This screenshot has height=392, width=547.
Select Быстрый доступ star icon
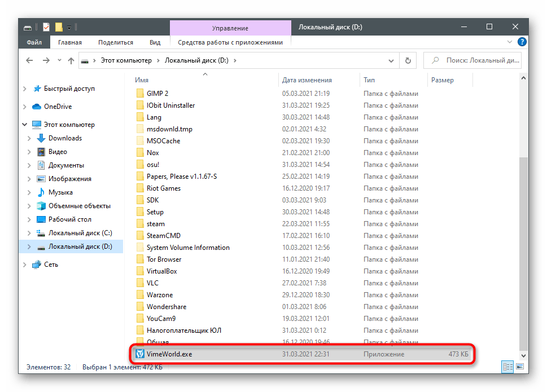pos(37,89)
